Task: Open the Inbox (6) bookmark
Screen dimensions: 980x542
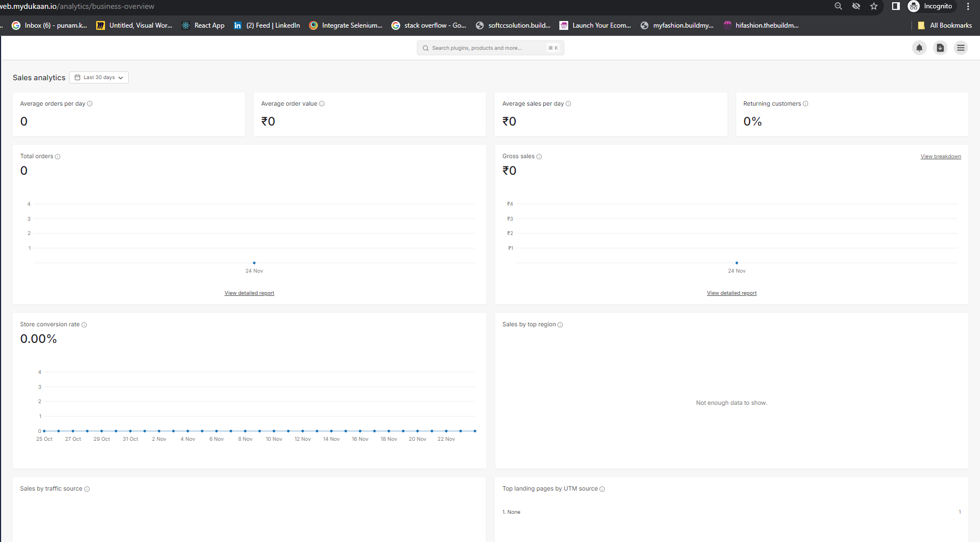Action: click(x=50, y=25)
